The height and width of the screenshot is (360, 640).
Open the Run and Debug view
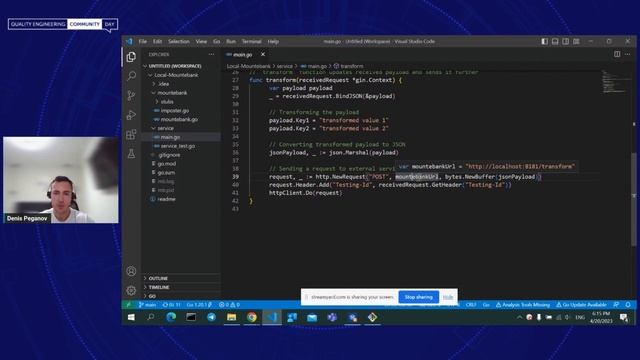131,115
